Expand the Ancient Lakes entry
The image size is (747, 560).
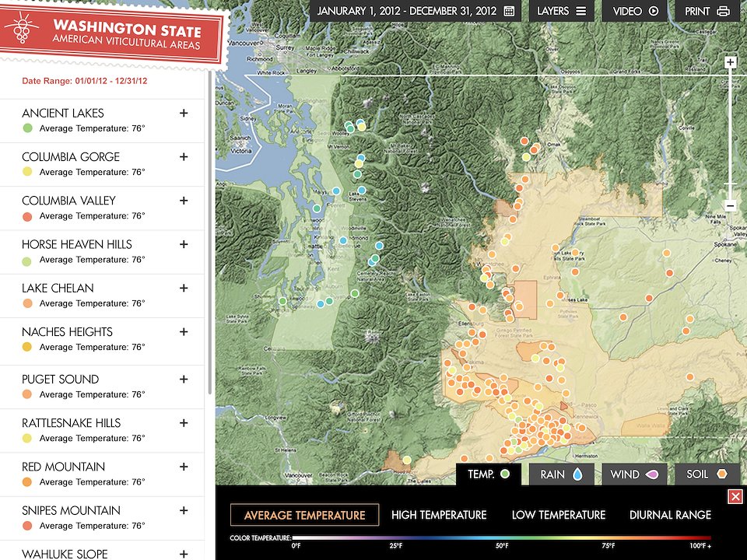coord(184,113)
